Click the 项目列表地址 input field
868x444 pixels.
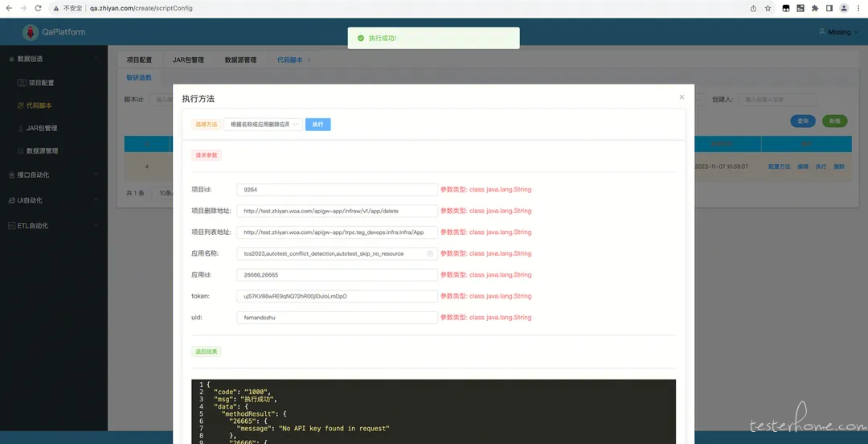(337, 232)
